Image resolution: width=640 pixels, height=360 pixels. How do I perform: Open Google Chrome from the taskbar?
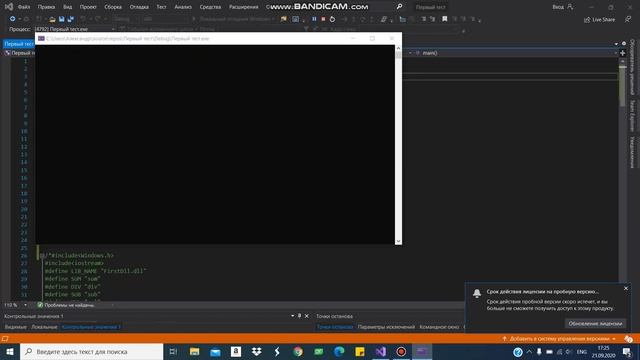298,351
